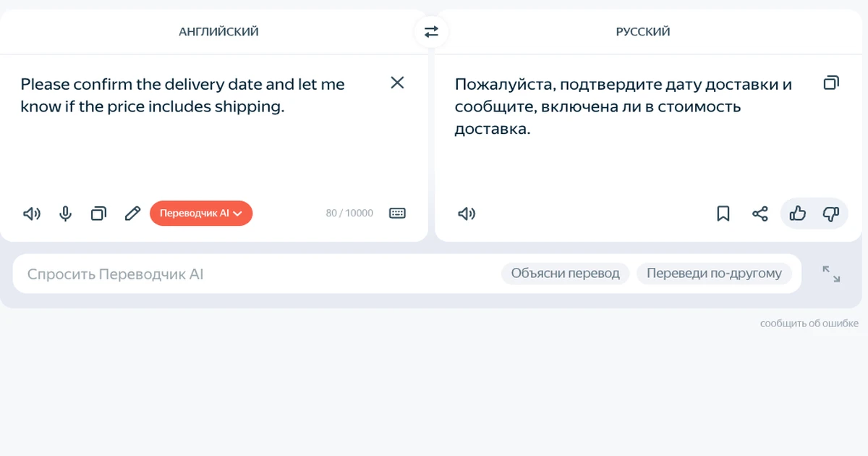This screenshot has width=868, height=456.
Task: Bookmark this translation
Action: click(x=723, y=214)
